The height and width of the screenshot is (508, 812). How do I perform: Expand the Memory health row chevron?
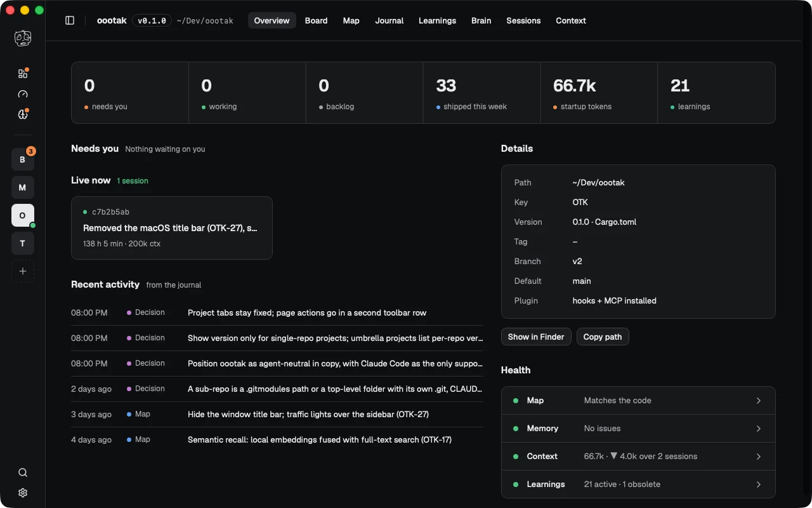(759, 429)
